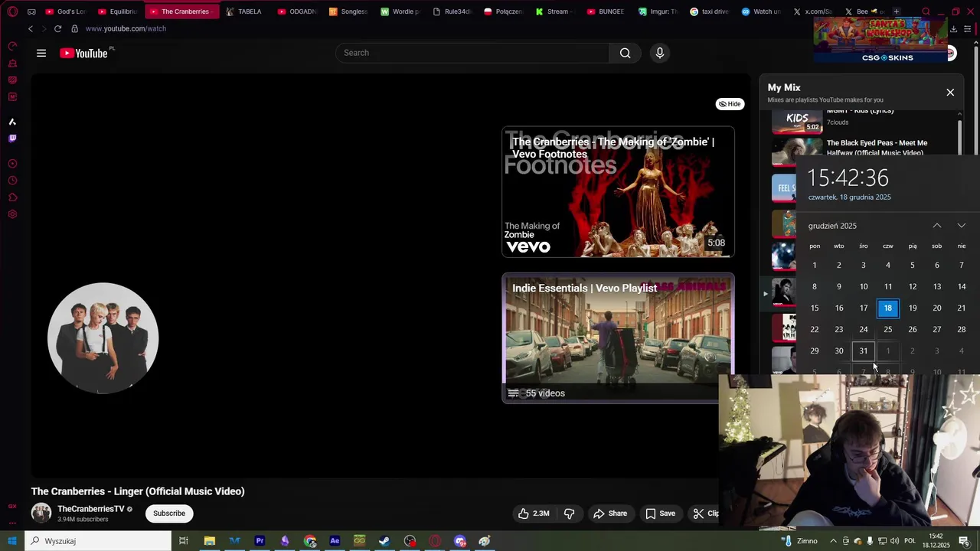The image size is (980, 551).
Task: Switch to the taxi driver Google tab
Action: point(710,11)
